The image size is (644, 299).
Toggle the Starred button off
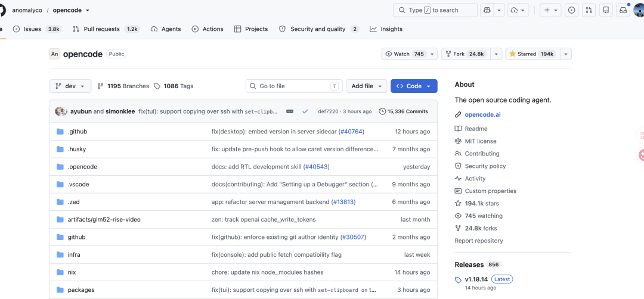pyautogui.click(x=532, y=54)
